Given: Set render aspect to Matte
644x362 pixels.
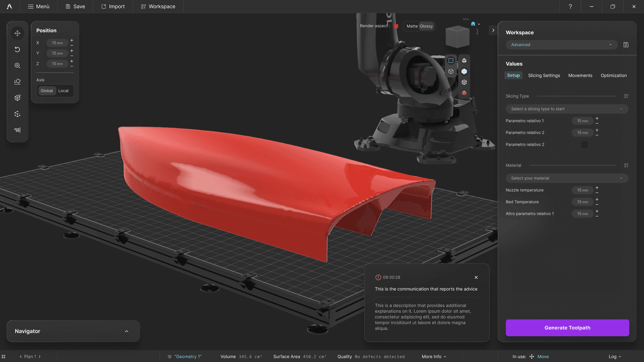Looking at the screenshot, I should 412,26.
